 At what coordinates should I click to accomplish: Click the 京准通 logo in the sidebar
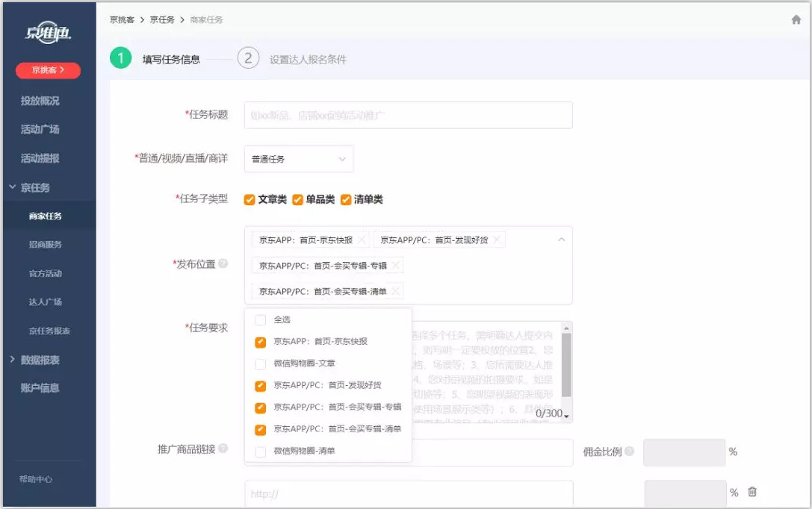click(x=48, y=33)
